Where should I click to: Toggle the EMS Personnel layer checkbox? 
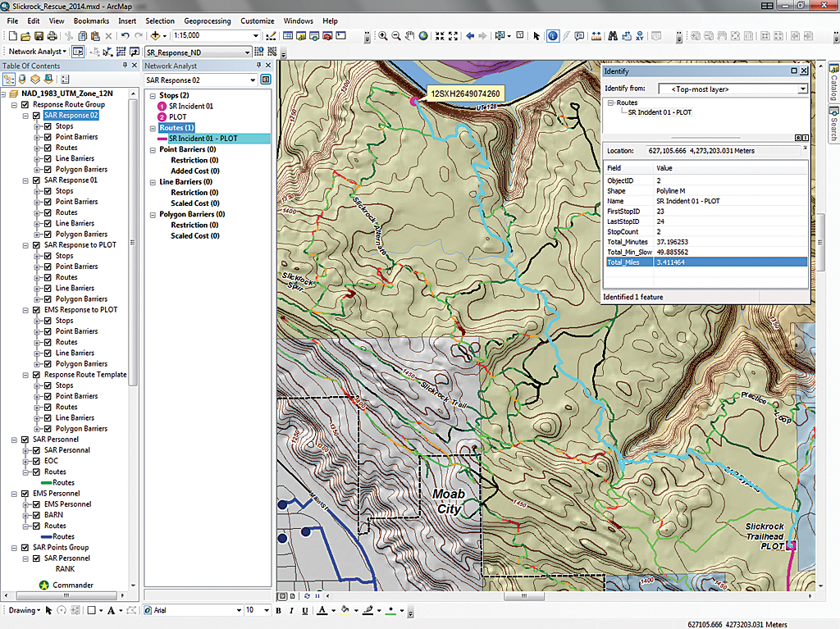tap(25, 494)
